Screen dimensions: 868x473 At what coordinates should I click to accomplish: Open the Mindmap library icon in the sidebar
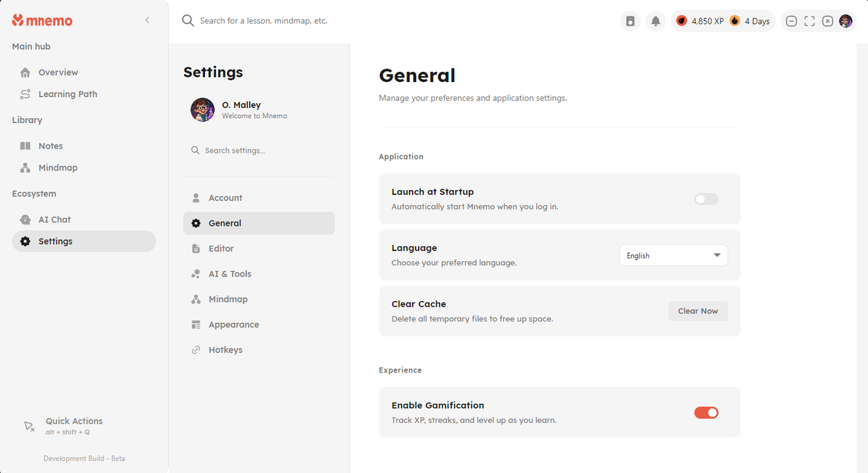(x=26, y=168)
